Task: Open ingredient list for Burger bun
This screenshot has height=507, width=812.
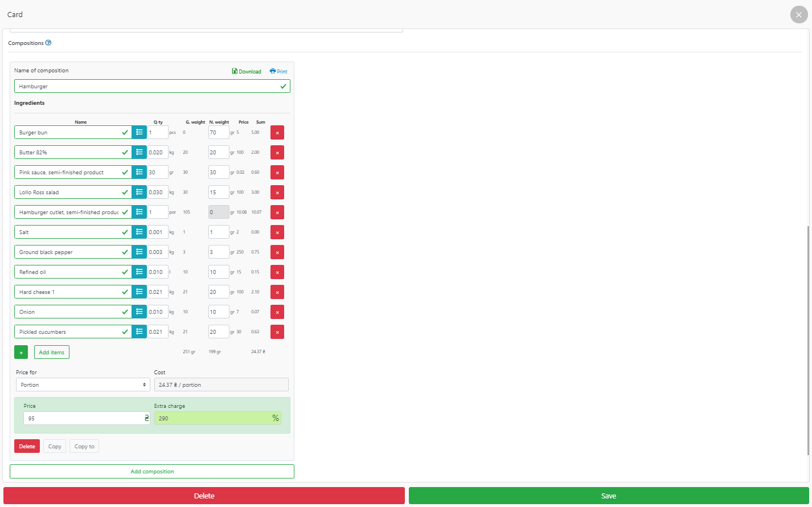Action: pos(140,132)
